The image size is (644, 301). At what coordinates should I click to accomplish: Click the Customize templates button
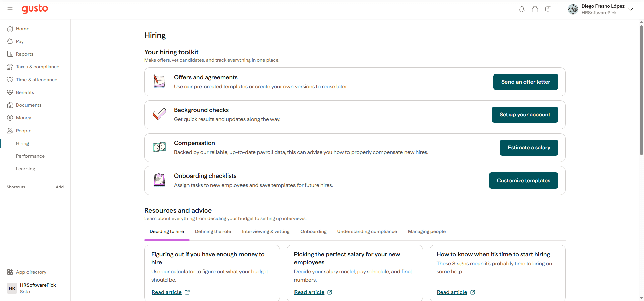[x=524, y=181]
